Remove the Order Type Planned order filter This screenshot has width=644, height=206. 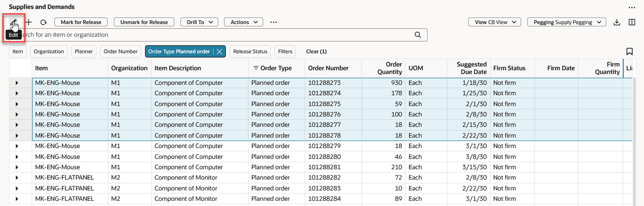220,51
